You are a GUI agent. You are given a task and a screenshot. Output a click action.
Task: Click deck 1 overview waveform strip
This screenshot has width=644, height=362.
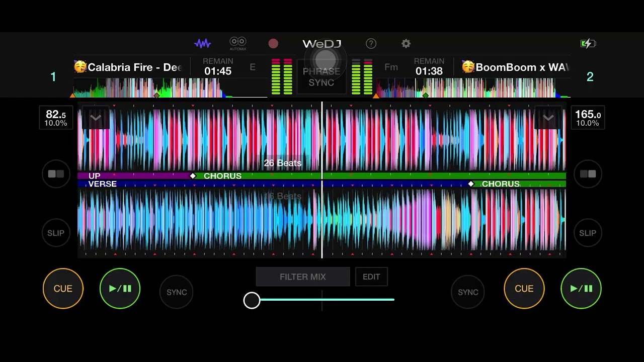(170, 88)
